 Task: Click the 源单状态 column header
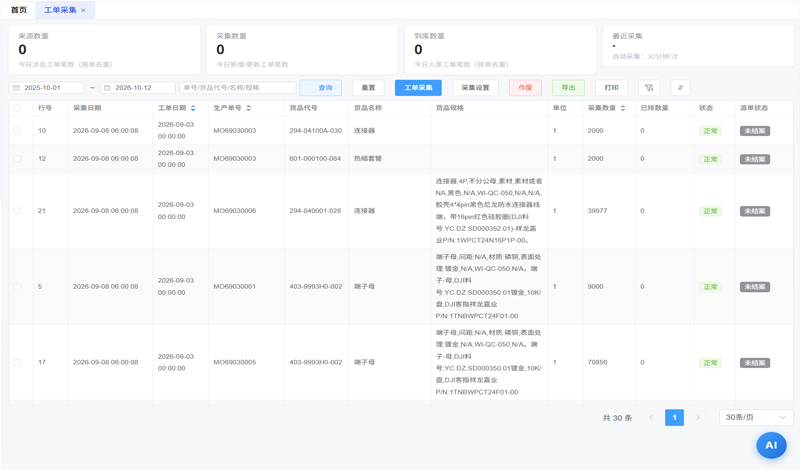coord(754,108)
